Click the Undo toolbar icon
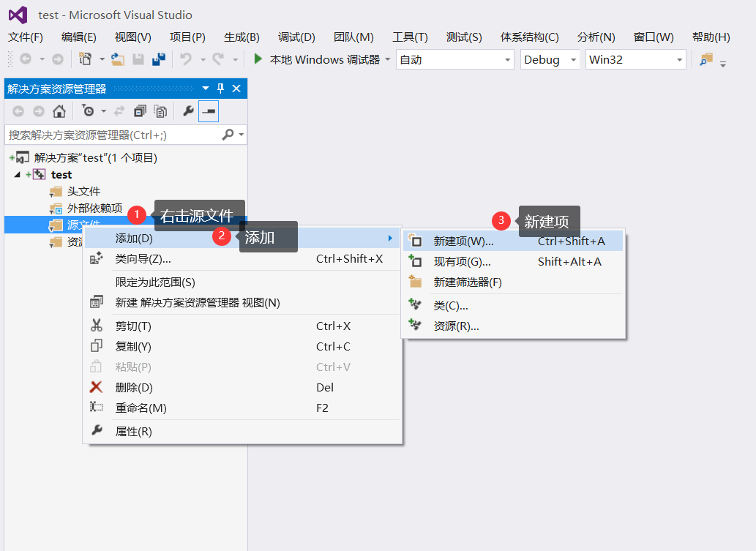The height and width of the screenshot is (551, 756). (x=186, y=59)
